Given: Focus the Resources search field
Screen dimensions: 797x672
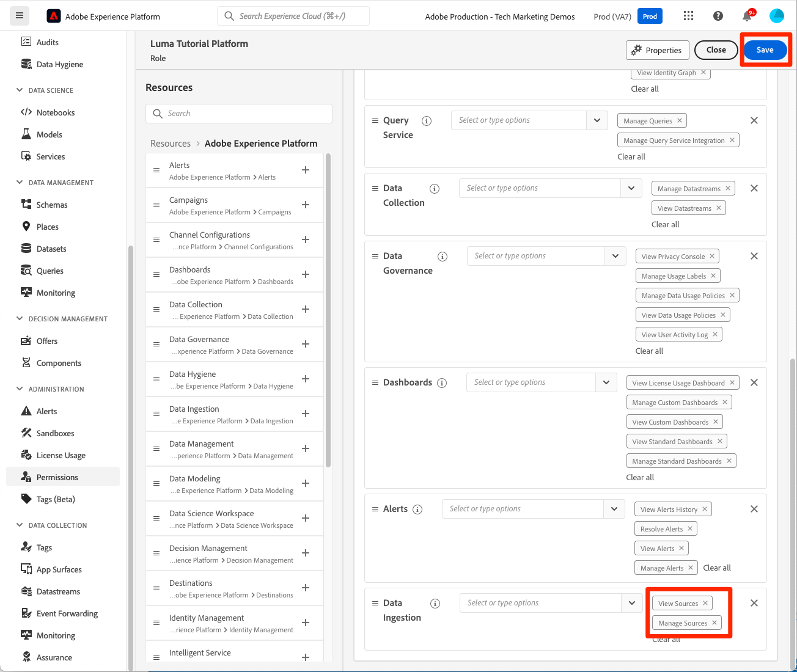Looking at the screenshot, I should (239, 114).
